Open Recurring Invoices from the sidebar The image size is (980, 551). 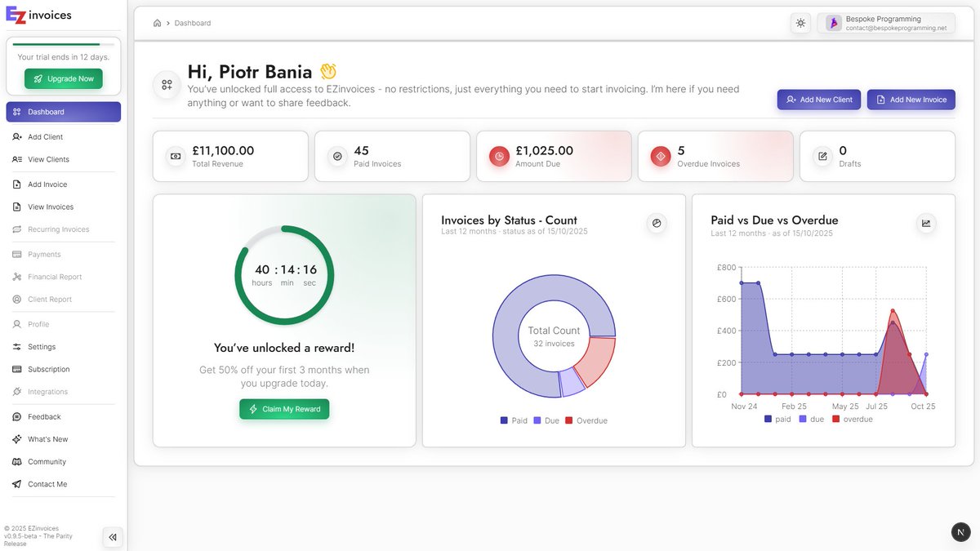[x=59, y=229]
